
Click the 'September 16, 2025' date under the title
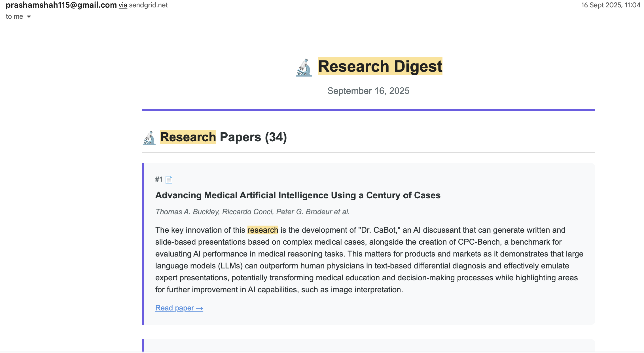(x=368, y=91)
